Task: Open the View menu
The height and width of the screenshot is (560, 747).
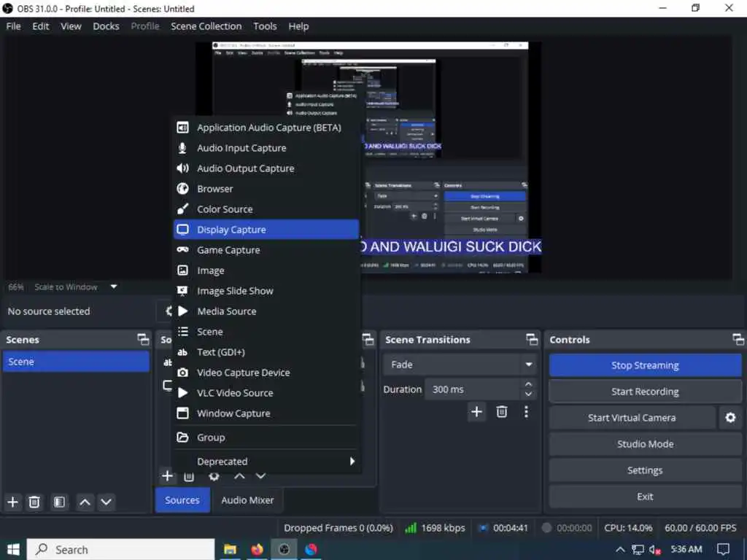Action: [x=71, y=26]
